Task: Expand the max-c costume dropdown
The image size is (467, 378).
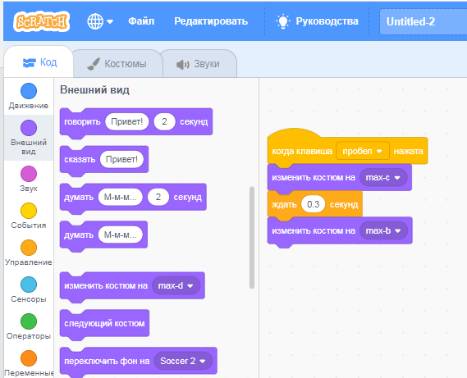Action: click(x=383, y=178)
